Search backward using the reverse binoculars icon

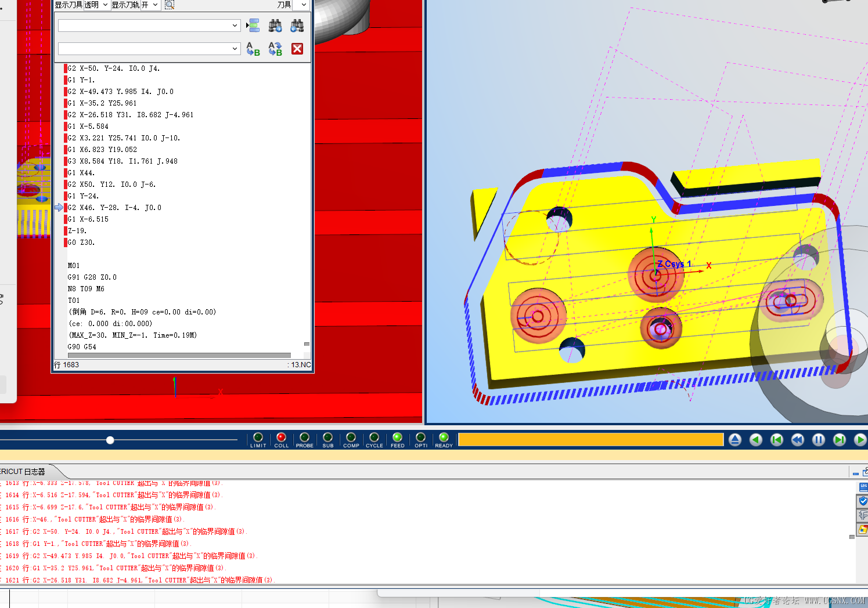[296, 26]
